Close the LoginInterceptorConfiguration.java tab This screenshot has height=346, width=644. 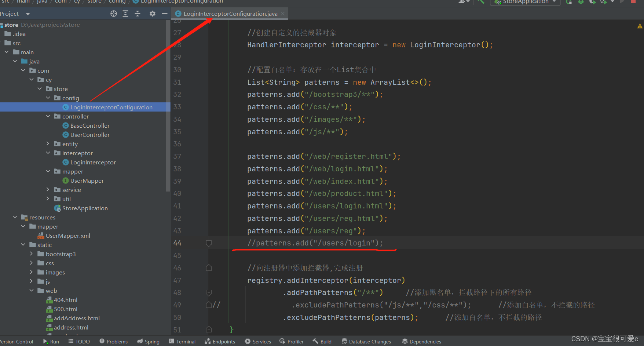283,14
